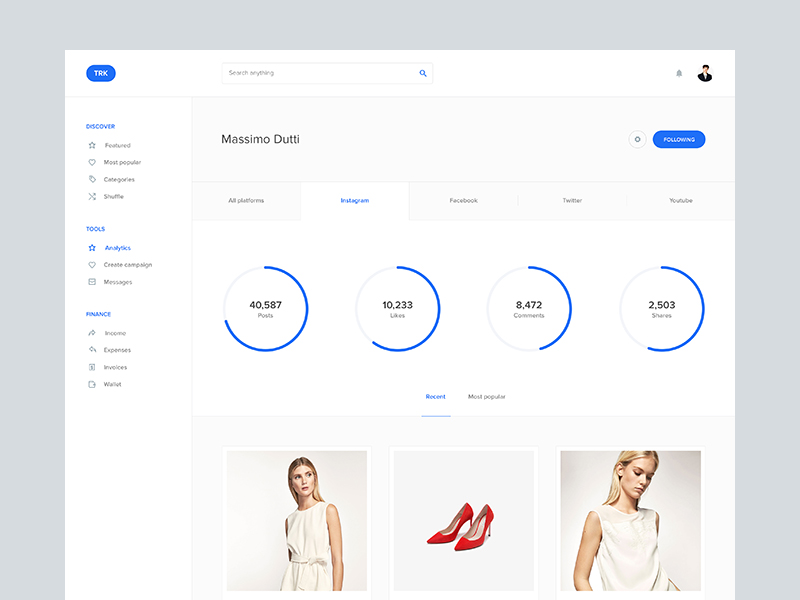Open the user profile avatar

click(705, 73)
